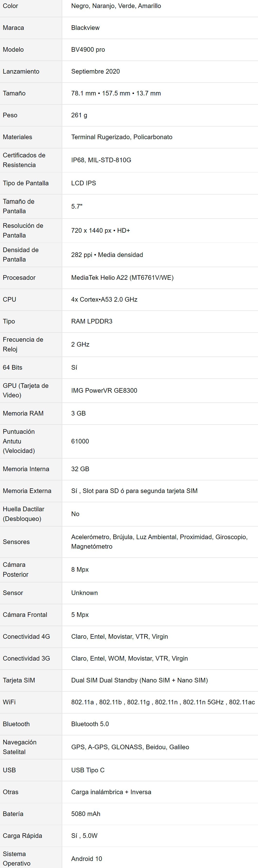Click the 261 g weight value
258x868 pixels.
[x=79, y=115]
